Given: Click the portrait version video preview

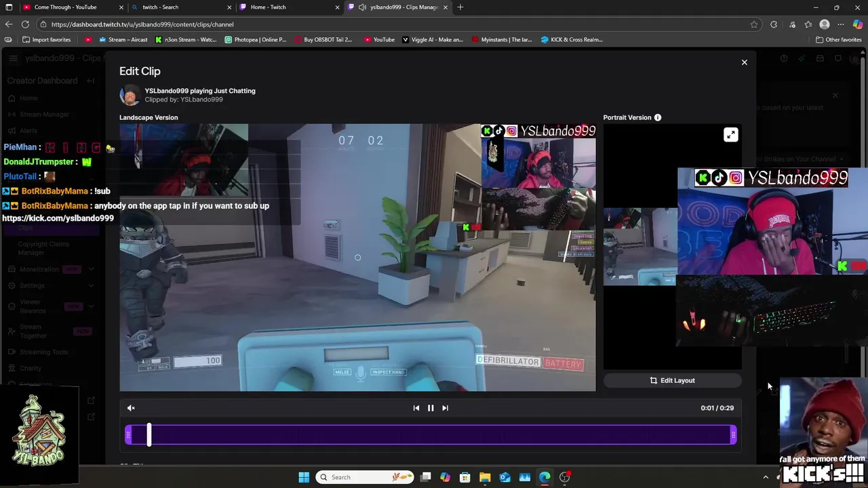Looking at the screenshot, I should (672, 247).
